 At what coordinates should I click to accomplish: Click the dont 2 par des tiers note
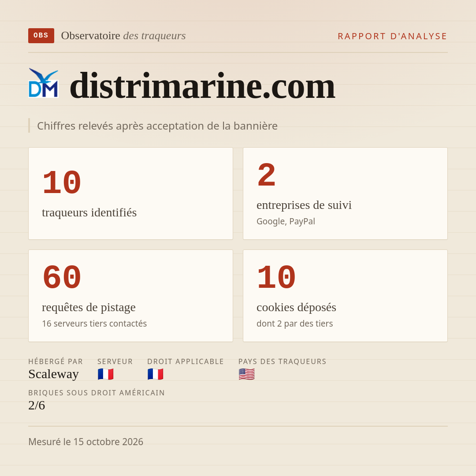coord(294,324)
